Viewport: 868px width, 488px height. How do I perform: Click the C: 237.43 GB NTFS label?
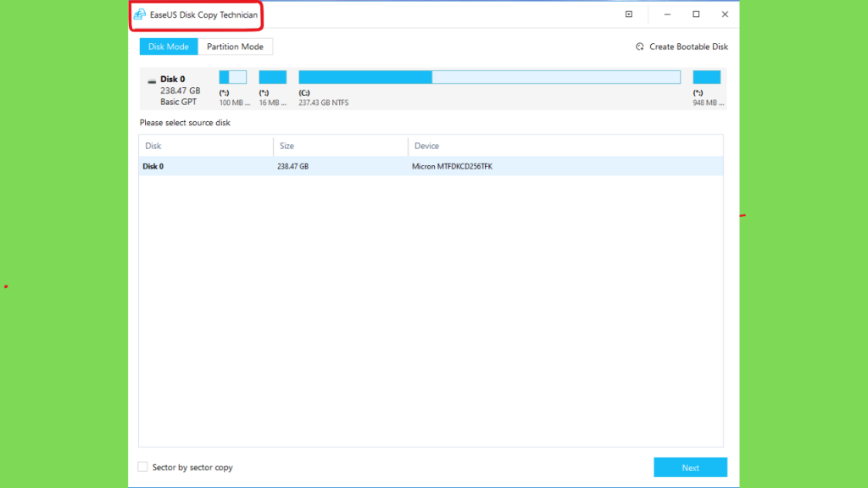pos(323,98)
